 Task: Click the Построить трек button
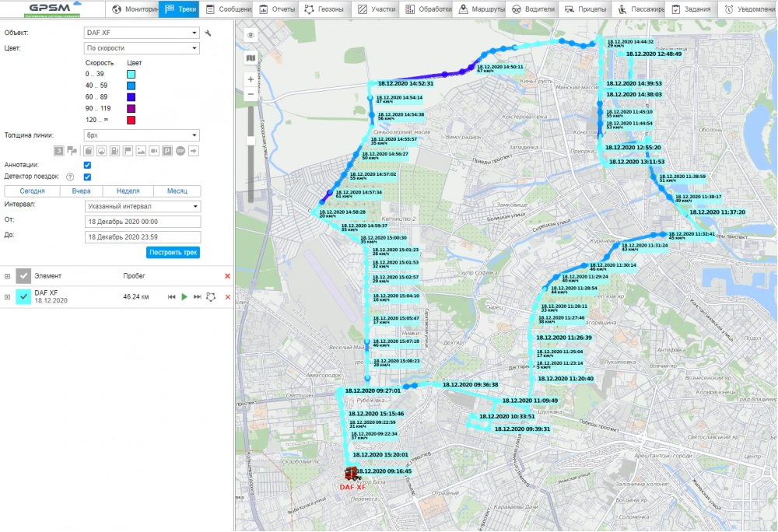pyautogui.click(x=173, y=252)
